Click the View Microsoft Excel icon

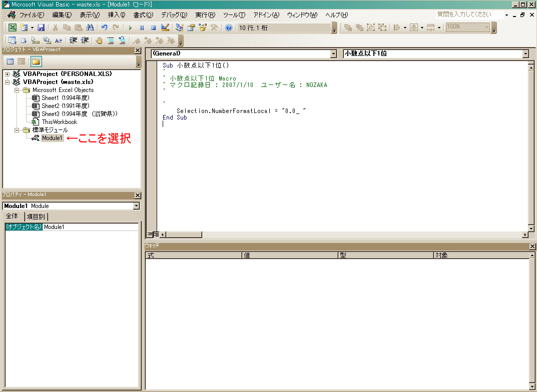coord(12,27)
